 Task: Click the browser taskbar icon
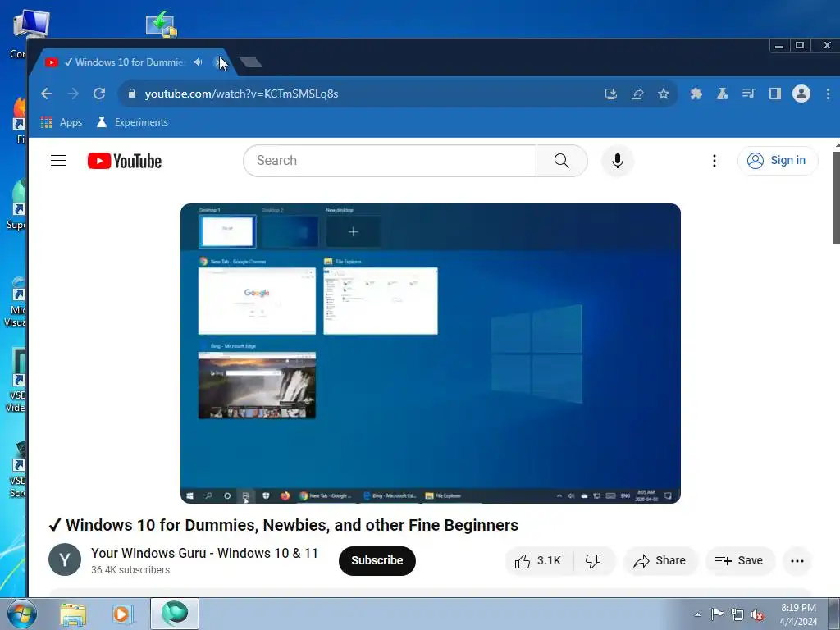pyautogui.click(x=175, y=614)
